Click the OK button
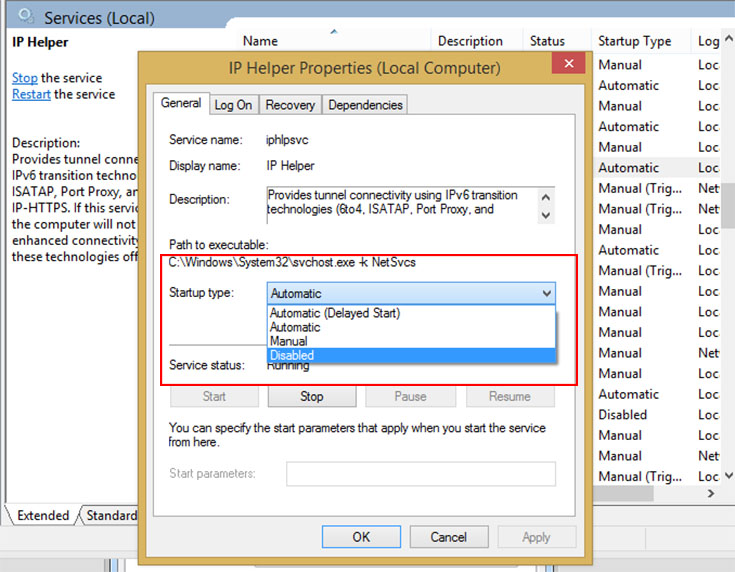The height and width of the screenshot is (572, 735). pyautogui.click(x=361, y=537)
